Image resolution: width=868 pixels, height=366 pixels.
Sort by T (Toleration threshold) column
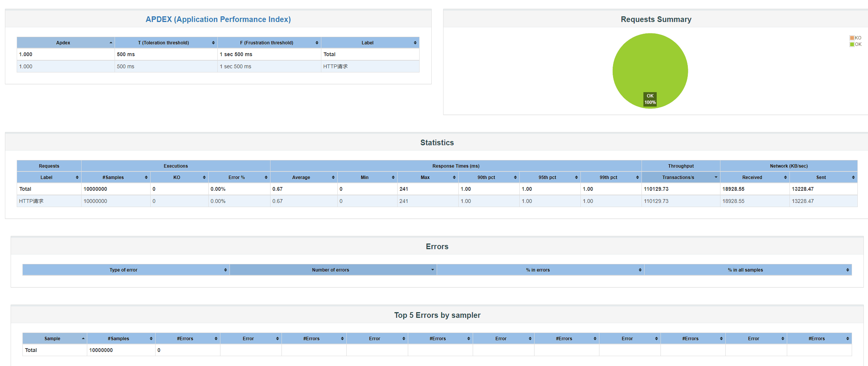(166, 42)
